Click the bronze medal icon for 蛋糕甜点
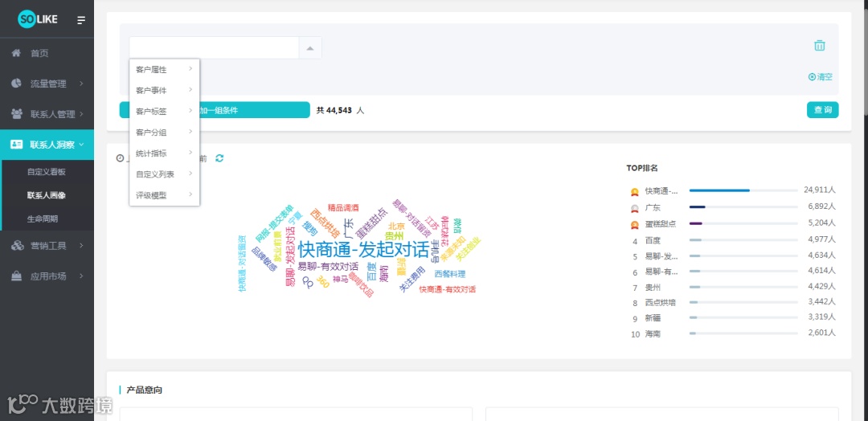Image resolution: width=868 pixels, height=421 pixels. 635,225
